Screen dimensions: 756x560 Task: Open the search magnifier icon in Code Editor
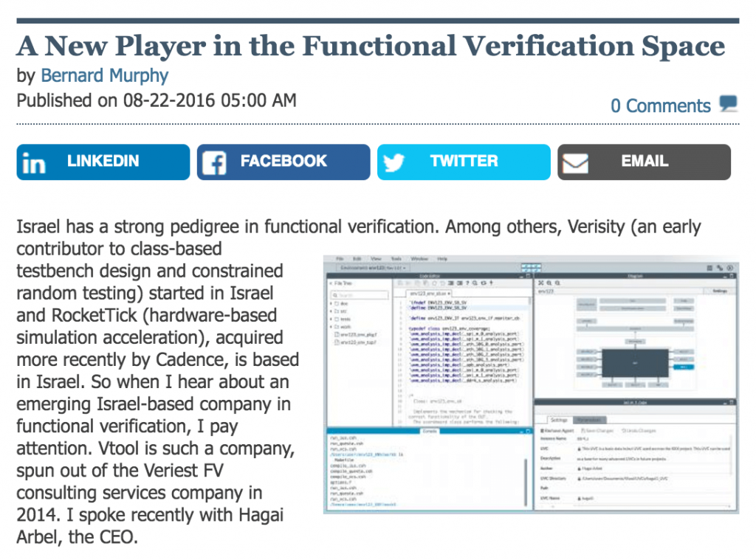475,283
